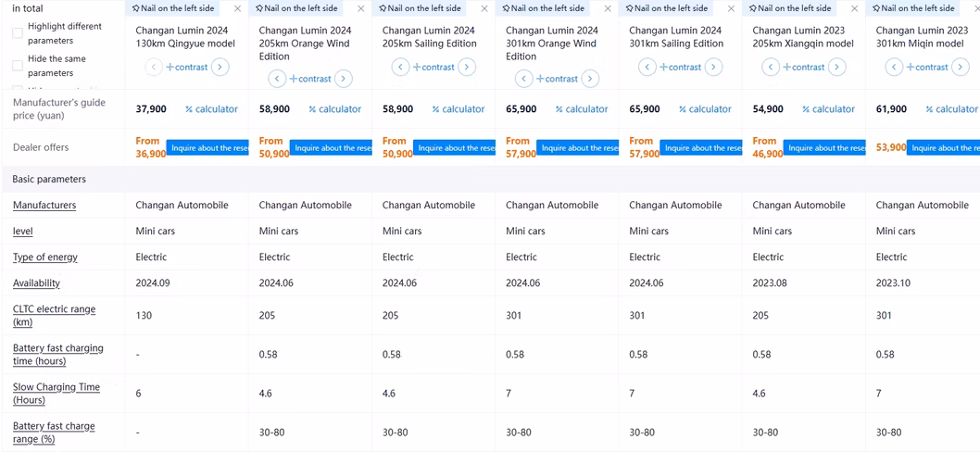Check Hide the same parameters option
Image resolution: width=980 pixels, height=452 pixels.
point(18,66)
